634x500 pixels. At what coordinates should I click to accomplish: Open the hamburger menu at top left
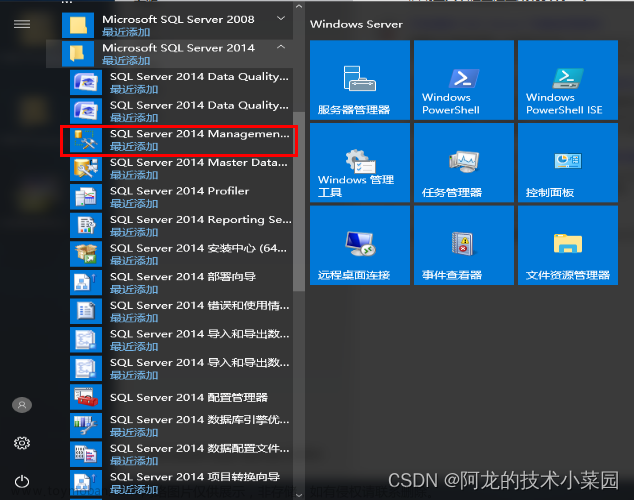coord(22,24)
